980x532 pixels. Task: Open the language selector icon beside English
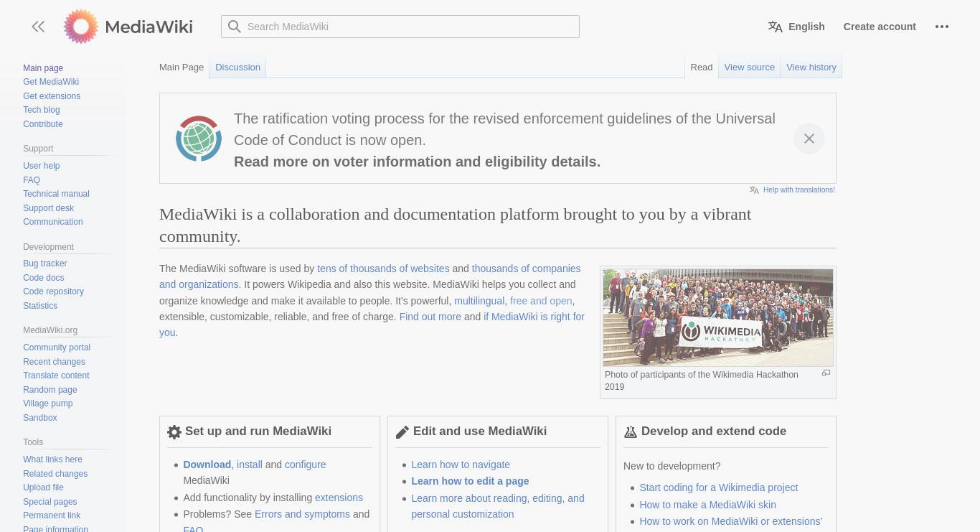click(x=776, y=27)
